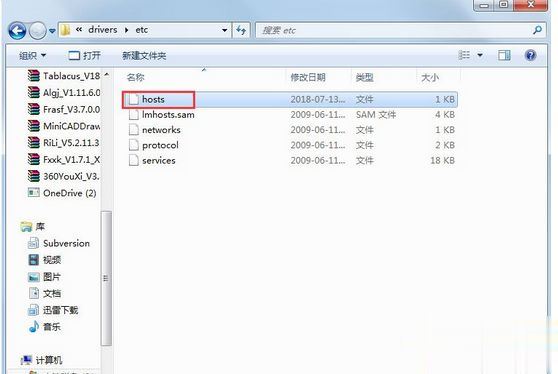The height and width of the screenshot is (374, 558).
Task: Expand the arrow after drivers breadcrumb
Action: point(127,30)
